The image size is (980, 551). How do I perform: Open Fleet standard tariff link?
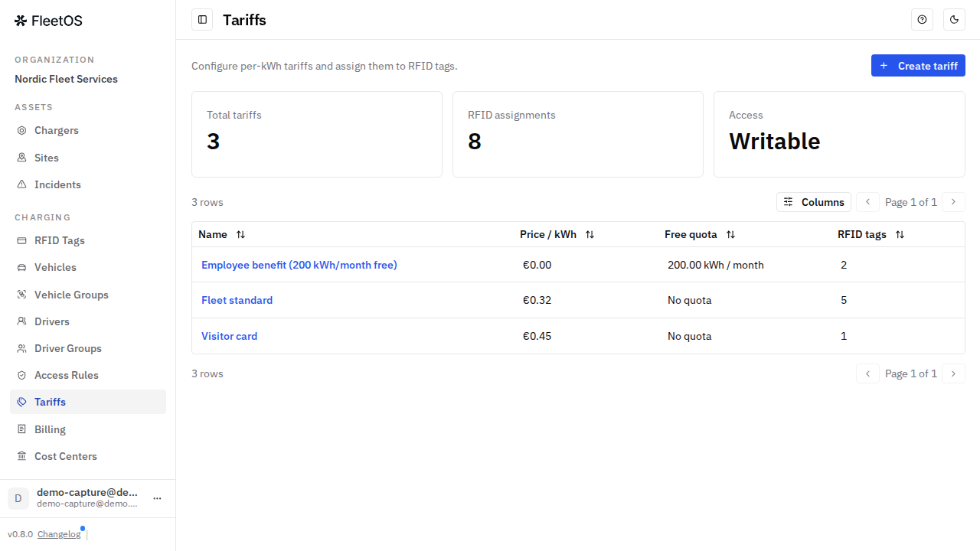click(237, 300)
